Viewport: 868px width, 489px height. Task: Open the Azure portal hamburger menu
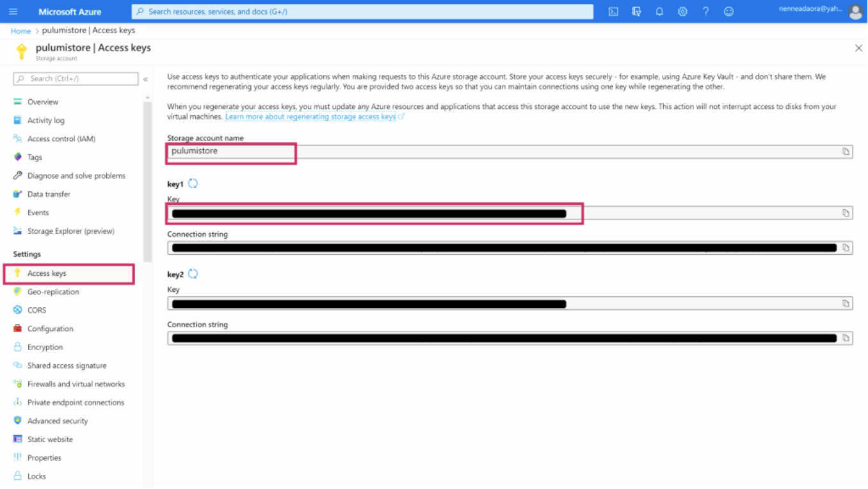tap(13, 12)
